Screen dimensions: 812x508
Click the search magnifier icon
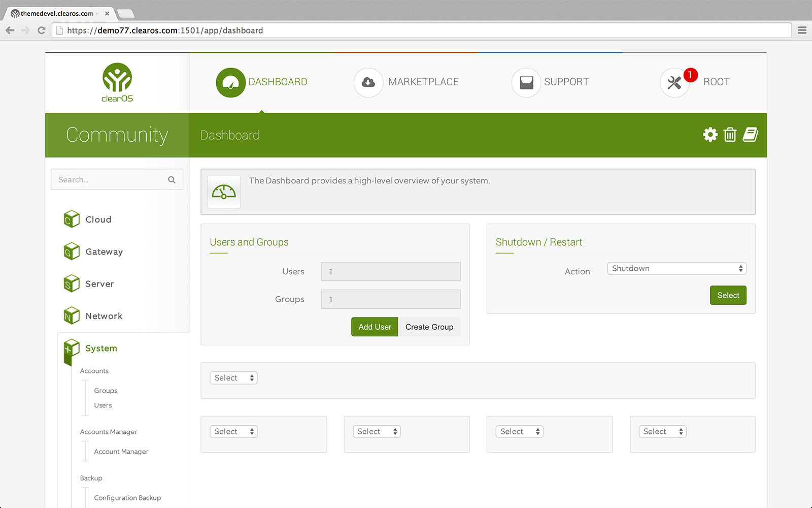(x=172, y=180)
